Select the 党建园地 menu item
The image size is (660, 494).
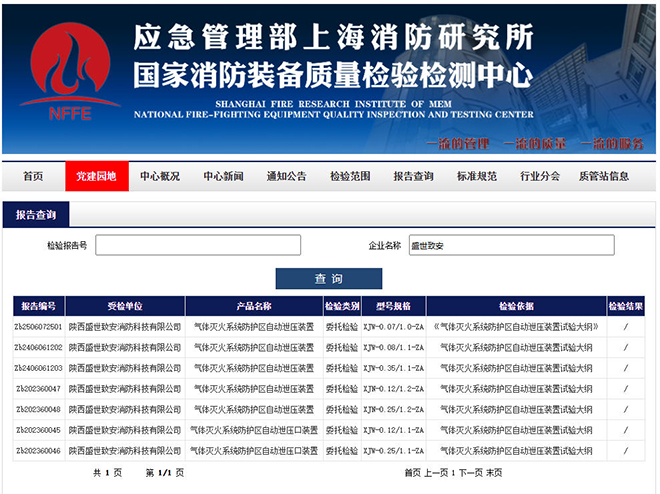pyautogui.click(x=96, y=176)
